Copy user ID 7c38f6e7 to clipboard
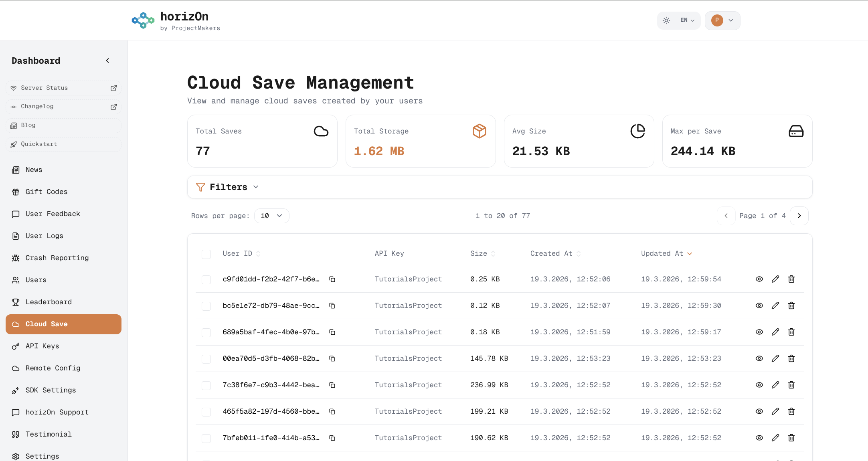 click(x=332, y=385)
